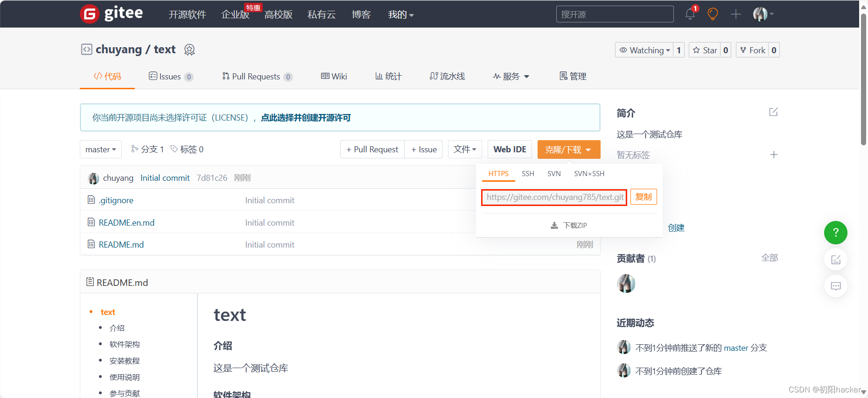Open the user avatar menu

[763, 14]
